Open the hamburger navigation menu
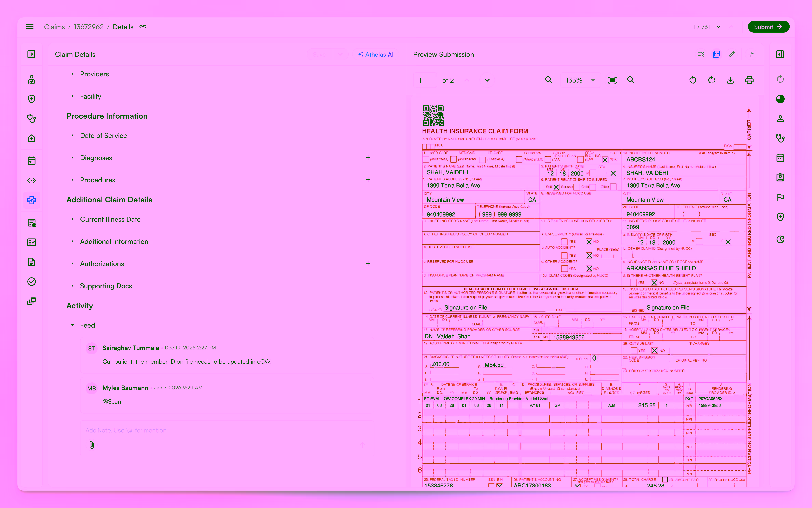The height and width of the screenshot is (508, 812). 29,26
